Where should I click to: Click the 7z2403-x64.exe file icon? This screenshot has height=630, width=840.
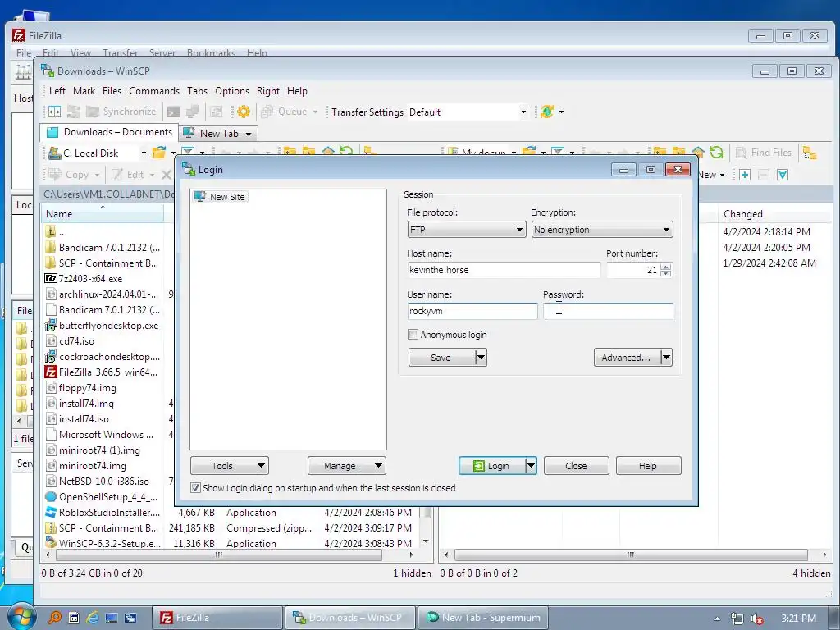tap(51, 279)
